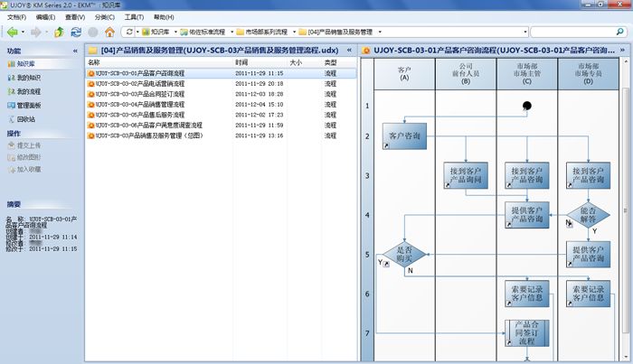Click icon of UJOY-SCB-03-02产品电话营销流程 file
This screenshot has height=364, width=633.
point(91,84)
